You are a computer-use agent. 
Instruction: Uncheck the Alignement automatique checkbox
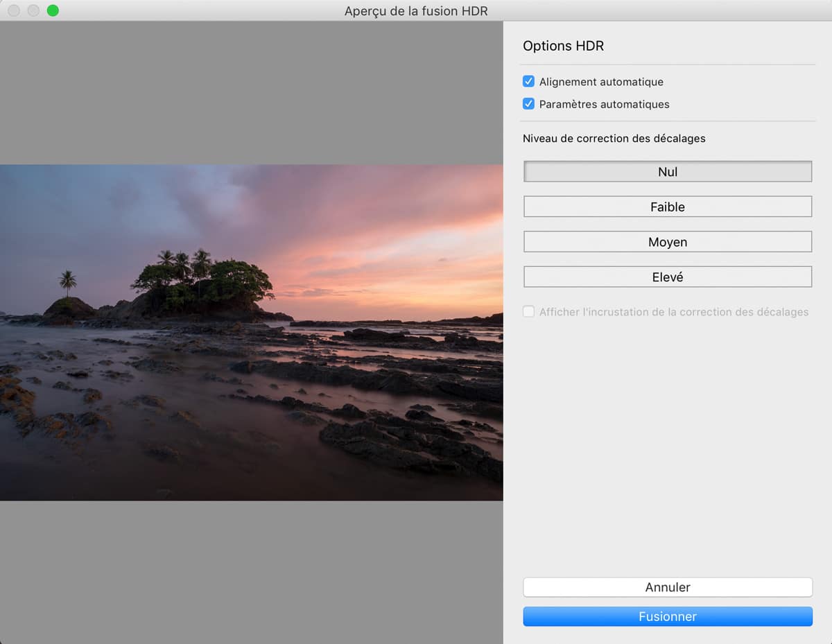[x=528, y=82]
